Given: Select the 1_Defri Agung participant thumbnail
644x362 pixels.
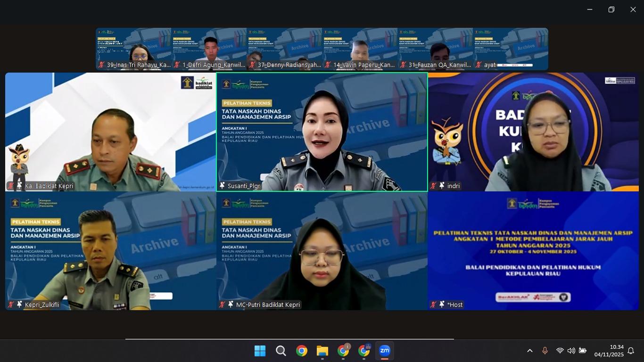Looking at the screenshot, I should pyautogui.click(x=209, y=49).
